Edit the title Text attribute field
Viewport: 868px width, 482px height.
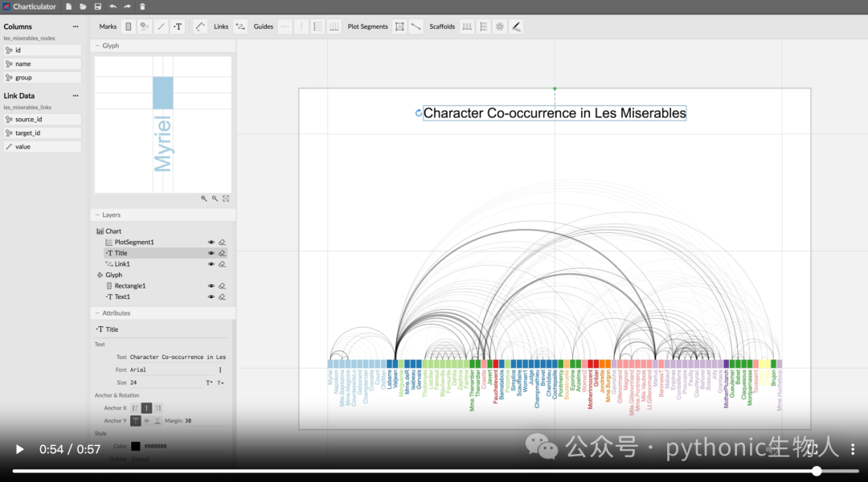tap(178, 357)
